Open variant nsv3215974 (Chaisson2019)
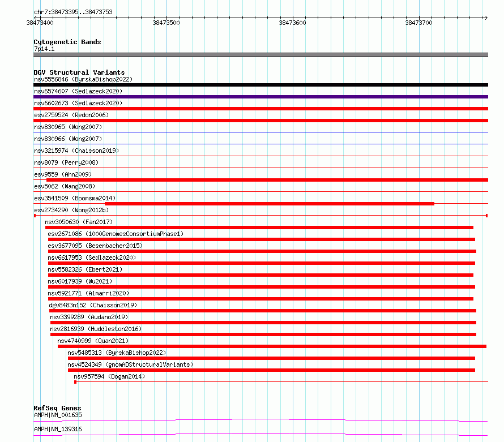 click(76, 151)
